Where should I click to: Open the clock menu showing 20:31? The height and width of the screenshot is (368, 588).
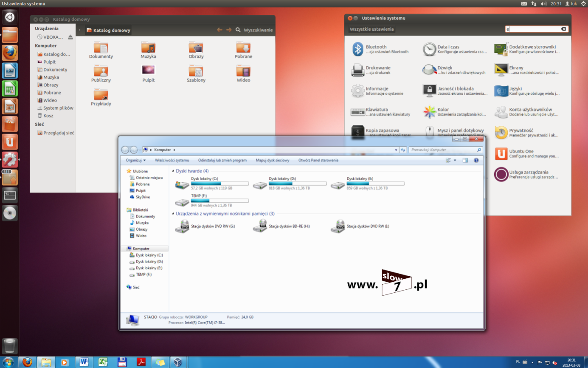point(556,3)
